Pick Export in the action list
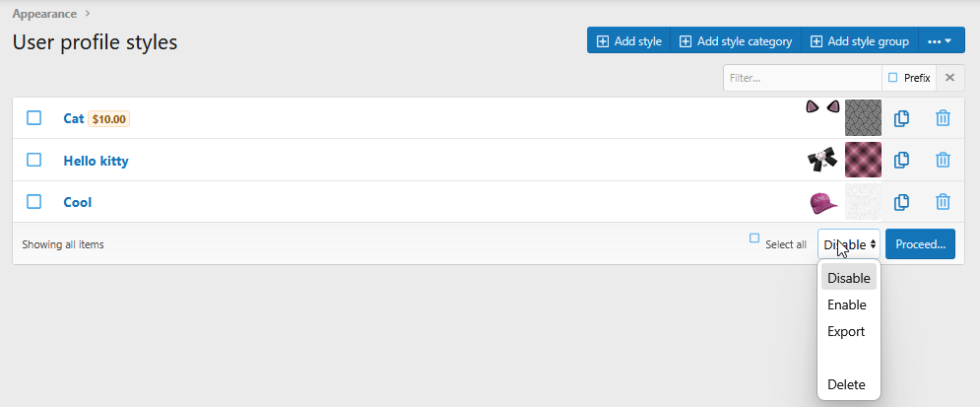 click(846, 331)
